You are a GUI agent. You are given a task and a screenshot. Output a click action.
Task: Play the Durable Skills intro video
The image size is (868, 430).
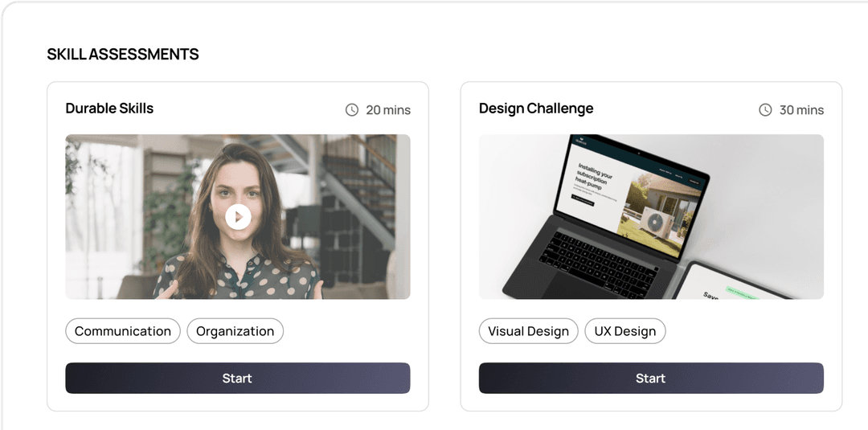pos(238,217)
